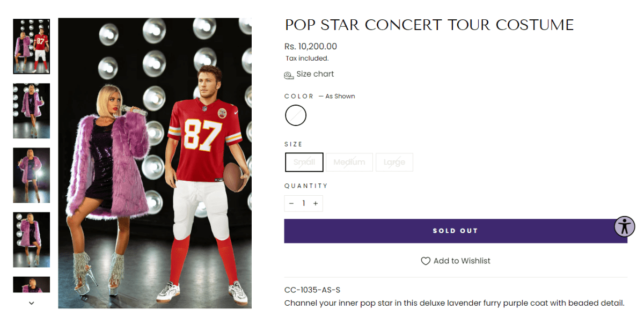Open the Size chart link
Viewport: 644px width, 310px height.
(314, 74)
